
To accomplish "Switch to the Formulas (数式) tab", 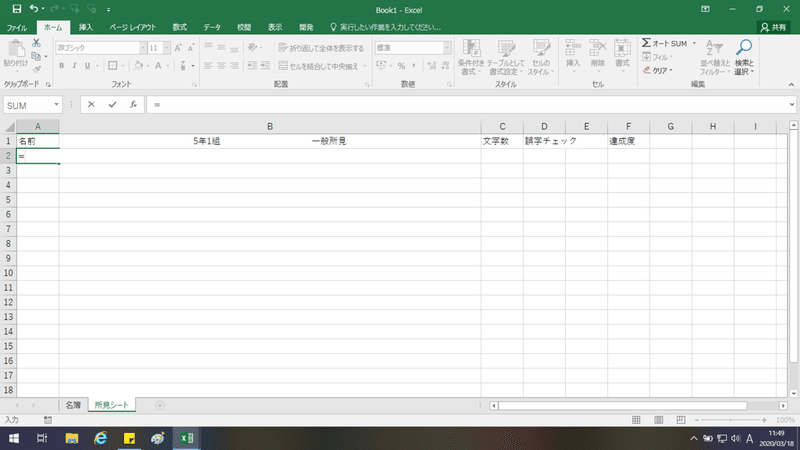I will [x=180, y=27].
